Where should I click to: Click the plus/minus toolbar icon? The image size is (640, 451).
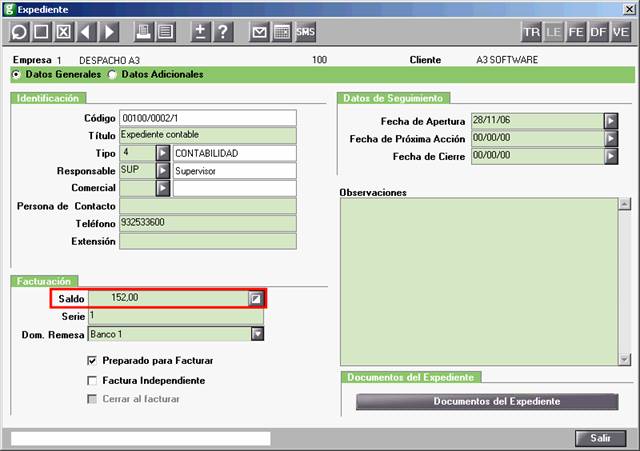pos(200,32)
